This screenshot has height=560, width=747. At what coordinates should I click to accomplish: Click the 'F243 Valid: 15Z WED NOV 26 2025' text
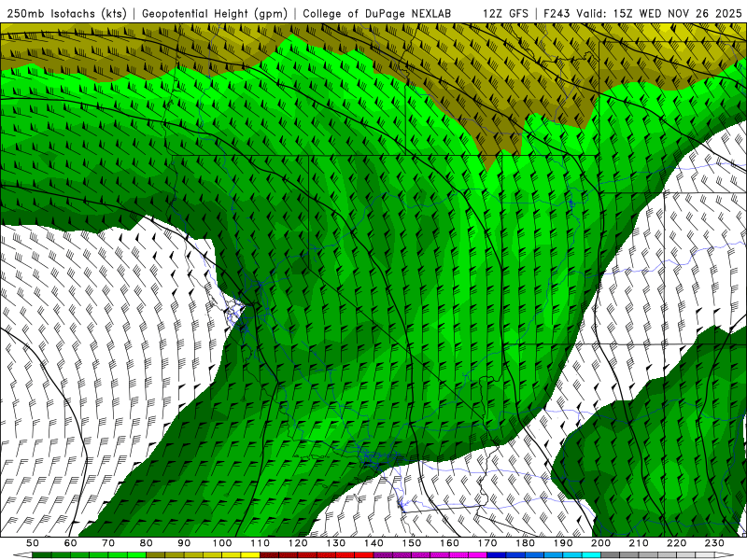point(642,14)
